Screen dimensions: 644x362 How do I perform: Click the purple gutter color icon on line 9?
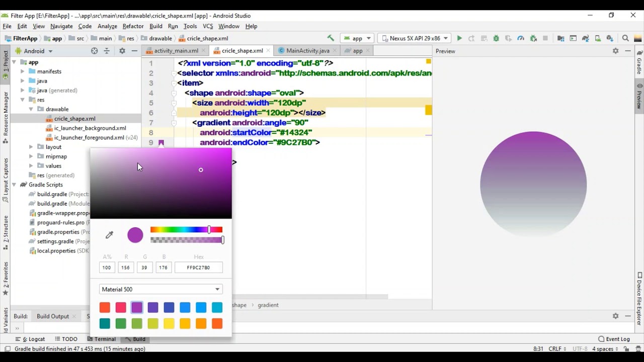coord(161,143)
